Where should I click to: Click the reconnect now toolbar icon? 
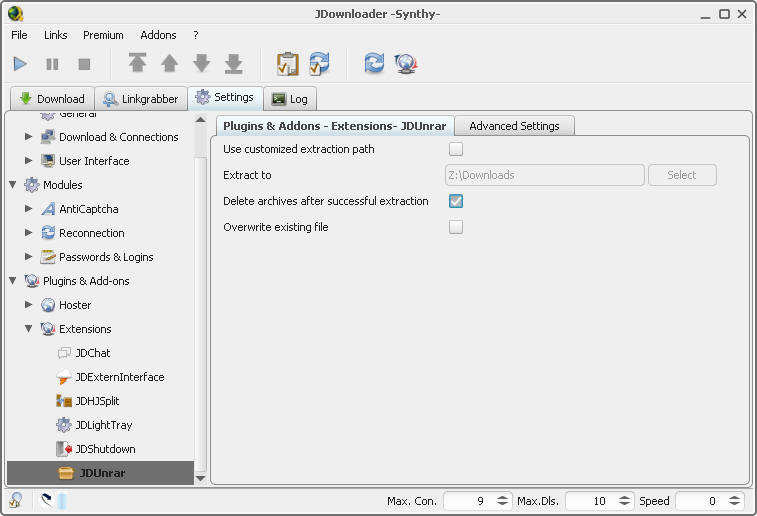coord(374,63)
